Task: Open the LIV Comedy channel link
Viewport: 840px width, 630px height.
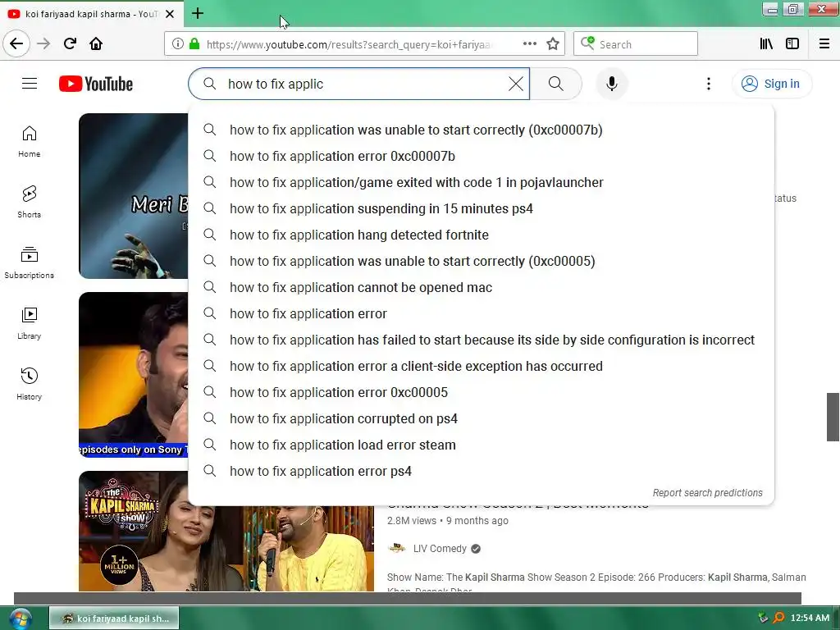Action: click(440, 549)
